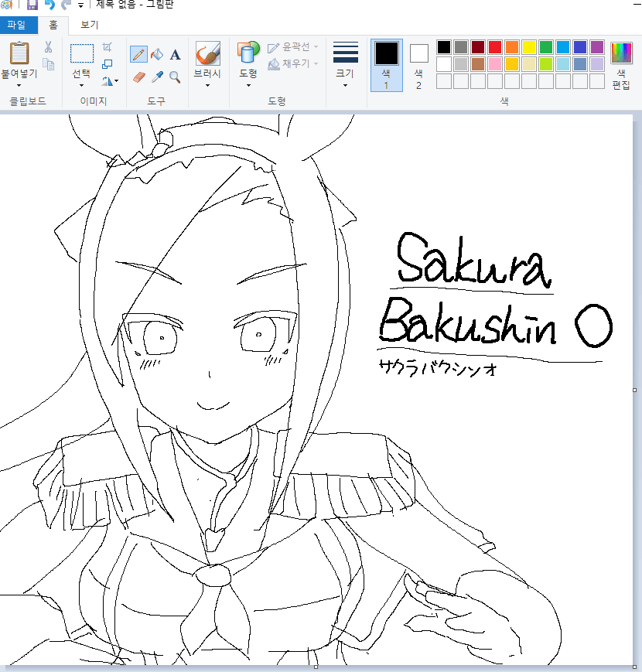The height and width of the screenshot is (672, 642).
Task: Pick the lavender color swatch
Action: [x=597, y=64]
